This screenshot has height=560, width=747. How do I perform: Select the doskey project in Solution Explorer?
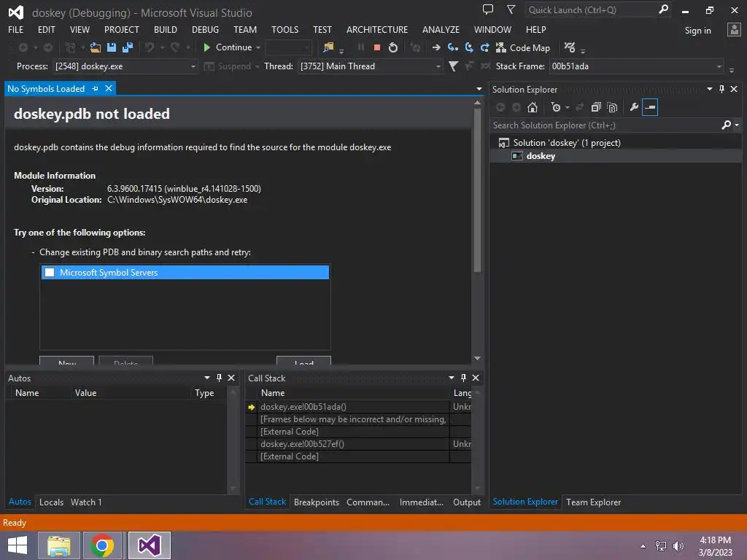pyautogui.click(x=541, y=156)
